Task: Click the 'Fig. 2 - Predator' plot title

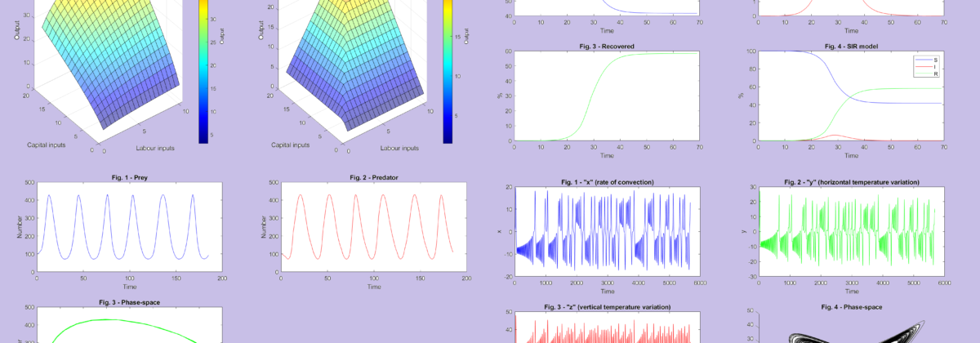Action: 374,177
